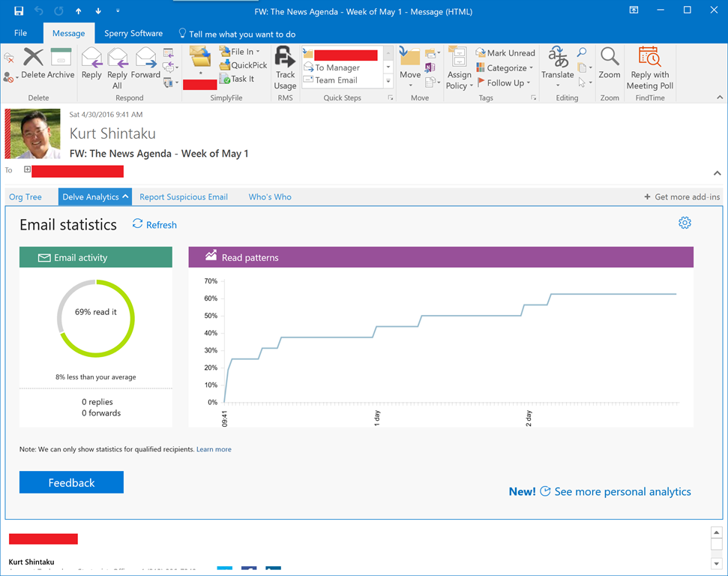Forward this email message
Screen dimensions: 728x576
(x=145, y=63)
